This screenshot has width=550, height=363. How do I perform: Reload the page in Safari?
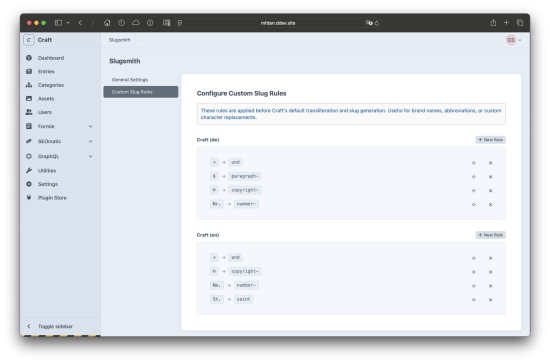pos(377,23)
